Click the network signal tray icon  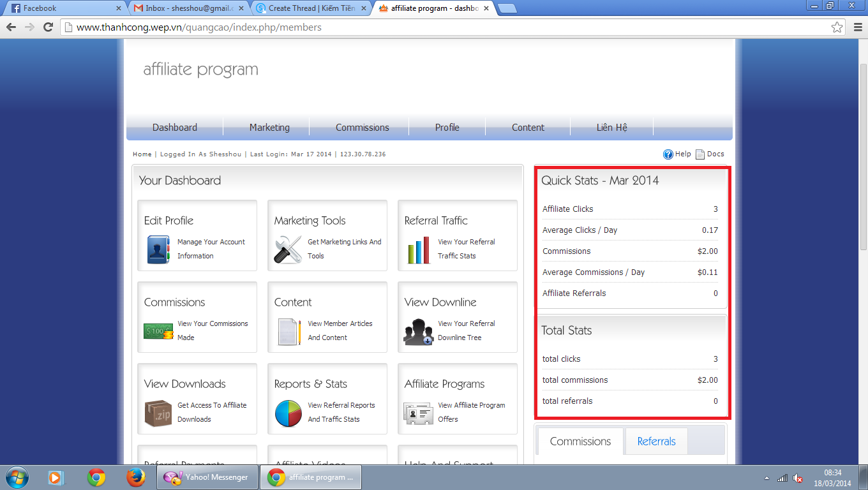coord(782,478)
